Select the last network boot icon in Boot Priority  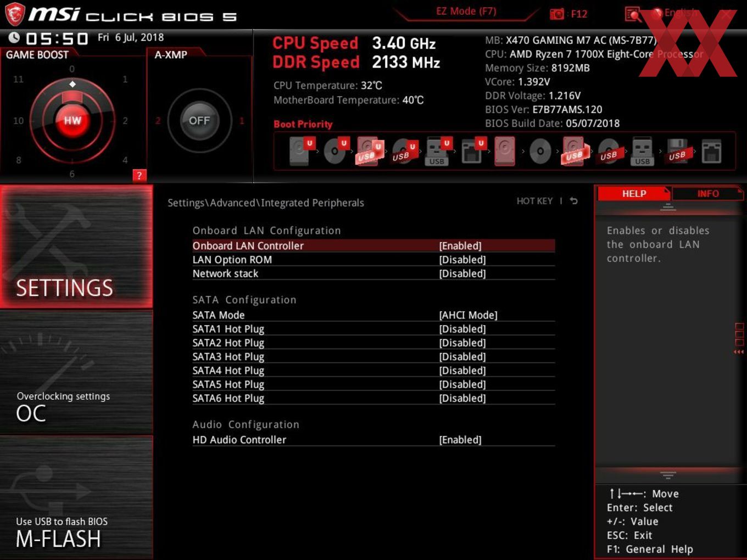pyautogui.click(x=711, y=152)
